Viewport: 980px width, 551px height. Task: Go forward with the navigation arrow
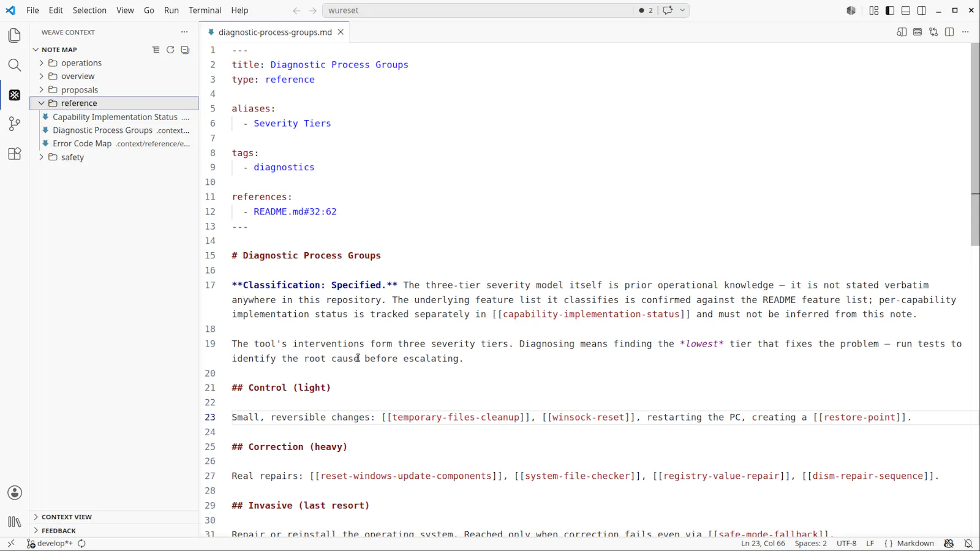(x=313, y=10)
